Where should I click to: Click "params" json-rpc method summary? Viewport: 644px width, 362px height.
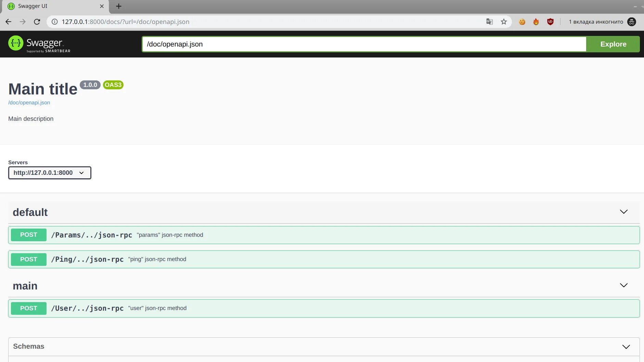point(170,235)
